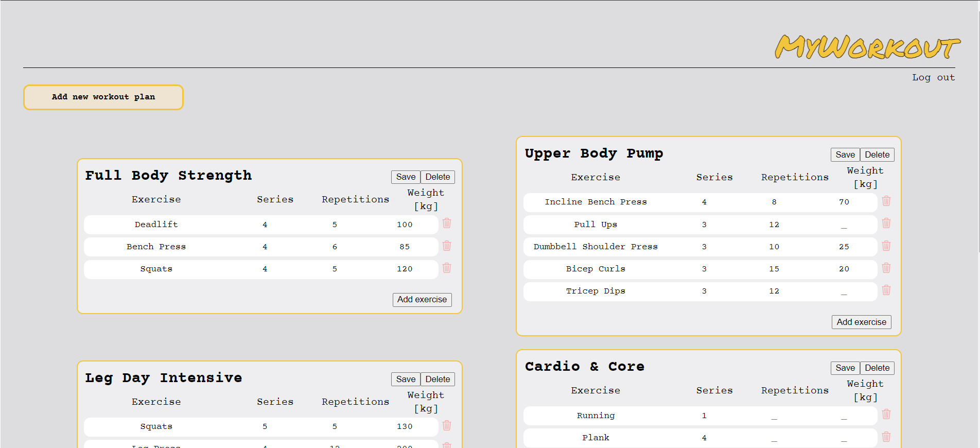Click trash icon beside Tricep Dips
This screenshot has width=980, height=448.
tap(886, 290)
